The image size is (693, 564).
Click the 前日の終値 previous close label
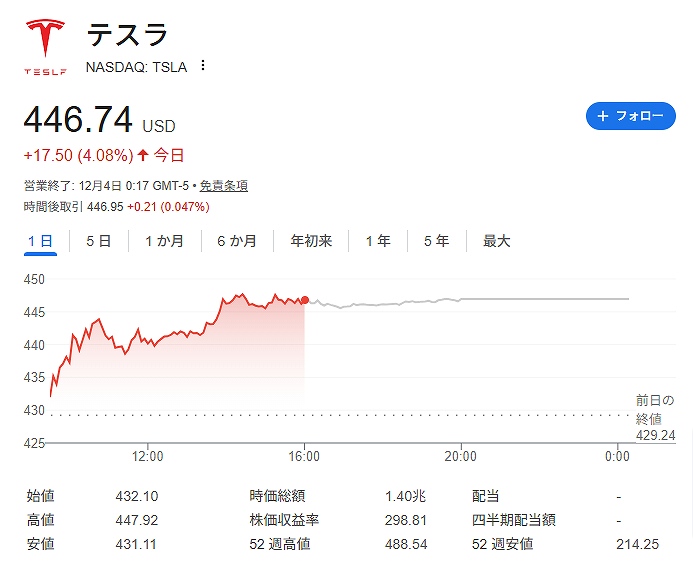pos(655,410)
